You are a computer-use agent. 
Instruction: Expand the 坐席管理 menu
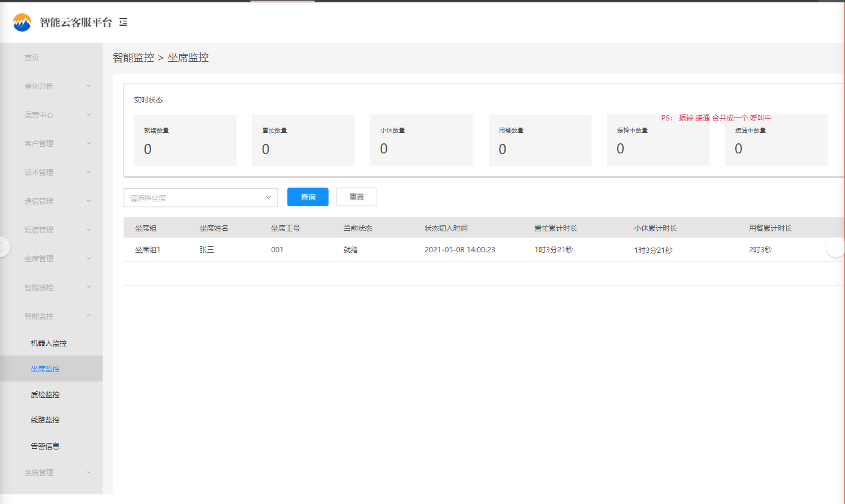click(52, 259)
